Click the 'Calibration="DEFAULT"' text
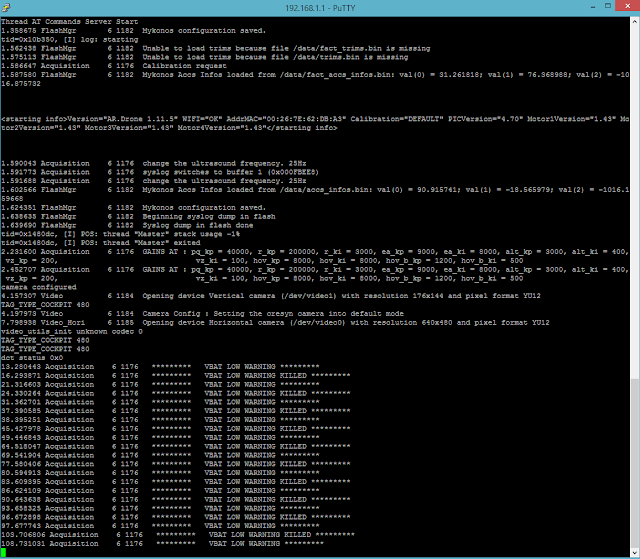Viewport: 640px width, 559px height. (x=397, y=119)
